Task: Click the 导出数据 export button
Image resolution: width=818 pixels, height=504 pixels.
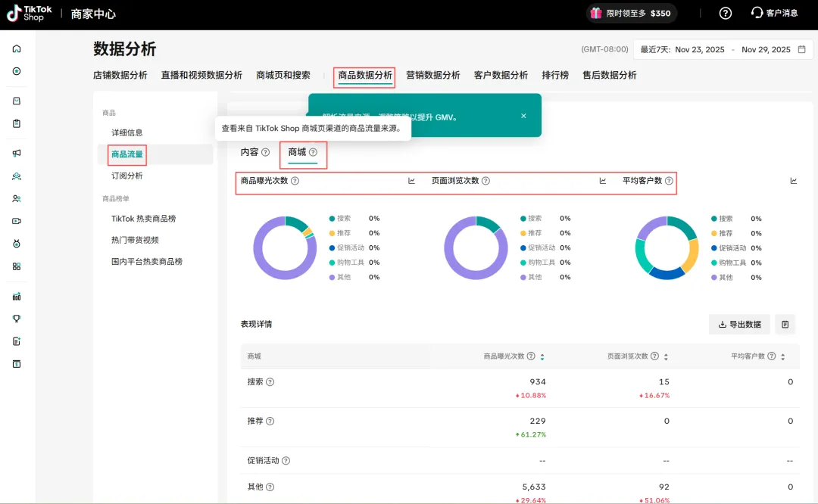Action: click(x=739, y=324)
